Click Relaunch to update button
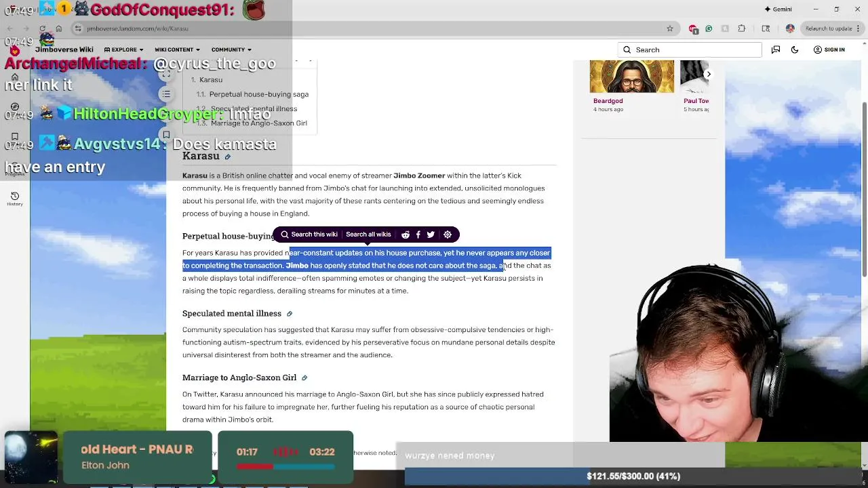This screenshot has width=868, height=488. coord(831,28)
